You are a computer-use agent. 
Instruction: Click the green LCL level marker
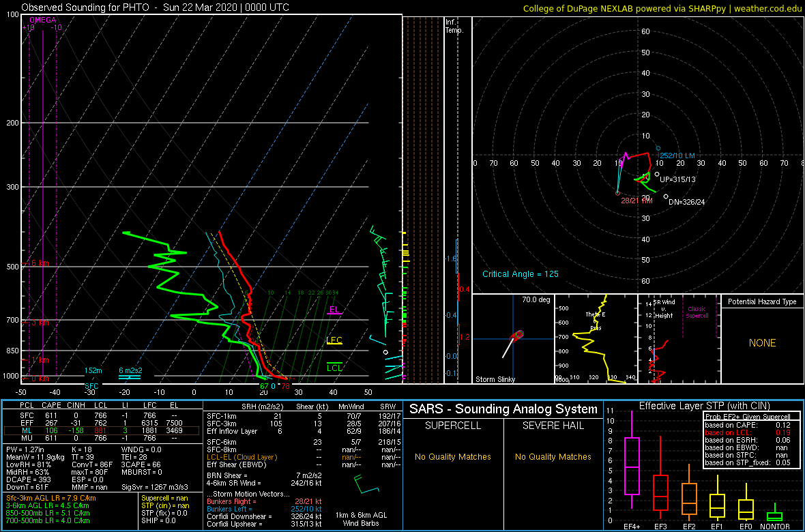pyautogui.click(x=334, y=367)
